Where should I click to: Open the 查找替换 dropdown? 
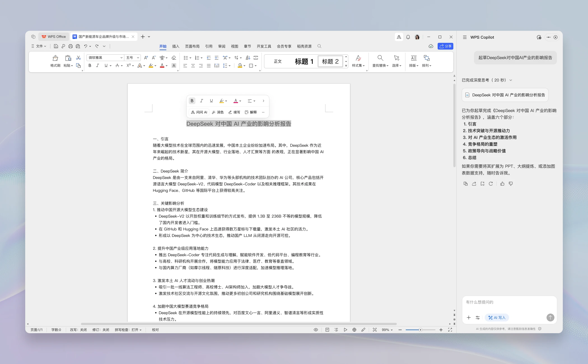(x=380, y=66)
